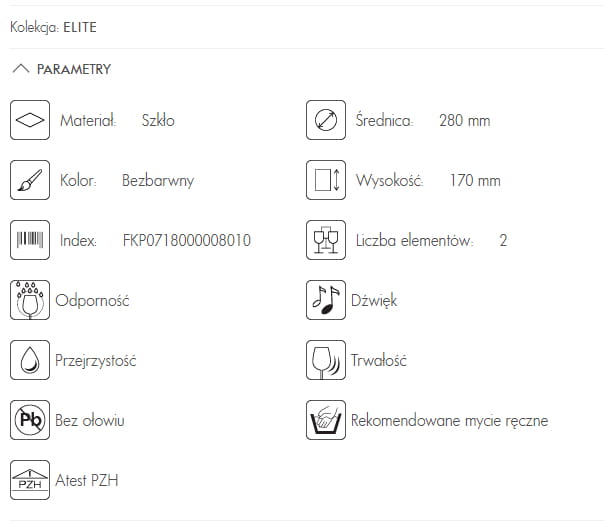Click the barcode Index icon

(x=30, y=240)
